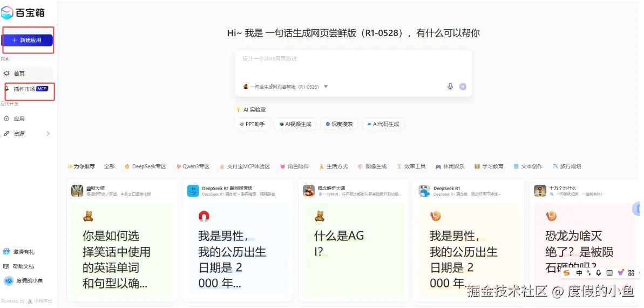This screenshot has height=308, width=644.
Task: Select the 文本创作 tab
Action: (528, 166)
